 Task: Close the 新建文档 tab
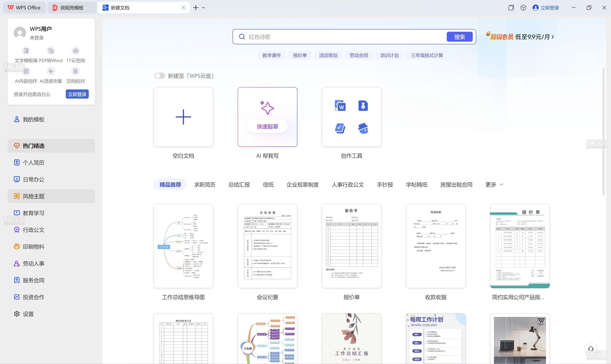(183, 8)
